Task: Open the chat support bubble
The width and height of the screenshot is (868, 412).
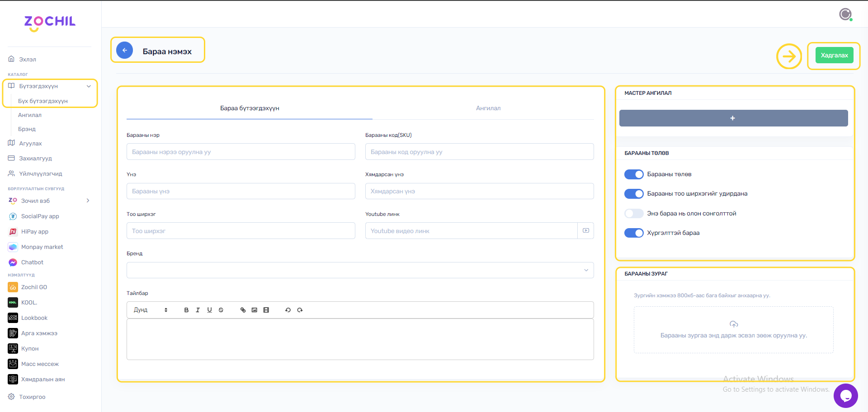Action: [x=845, y=396]
